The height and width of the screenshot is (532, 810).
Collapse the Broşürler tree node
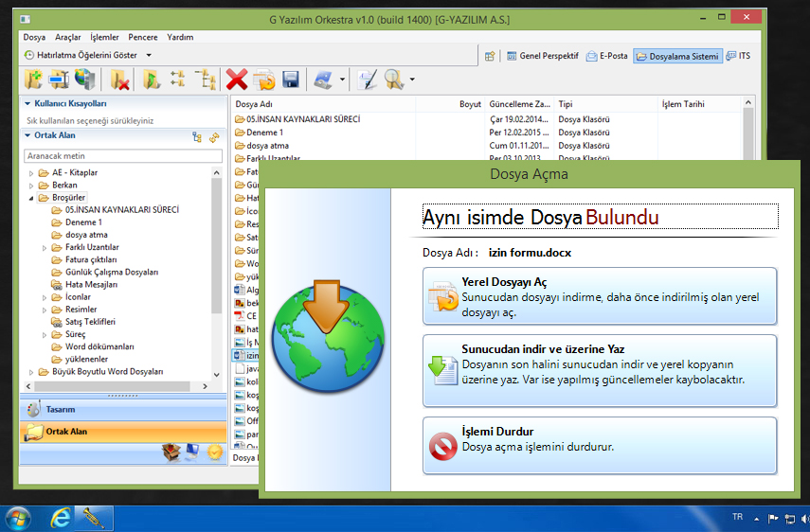pos(31,198)
